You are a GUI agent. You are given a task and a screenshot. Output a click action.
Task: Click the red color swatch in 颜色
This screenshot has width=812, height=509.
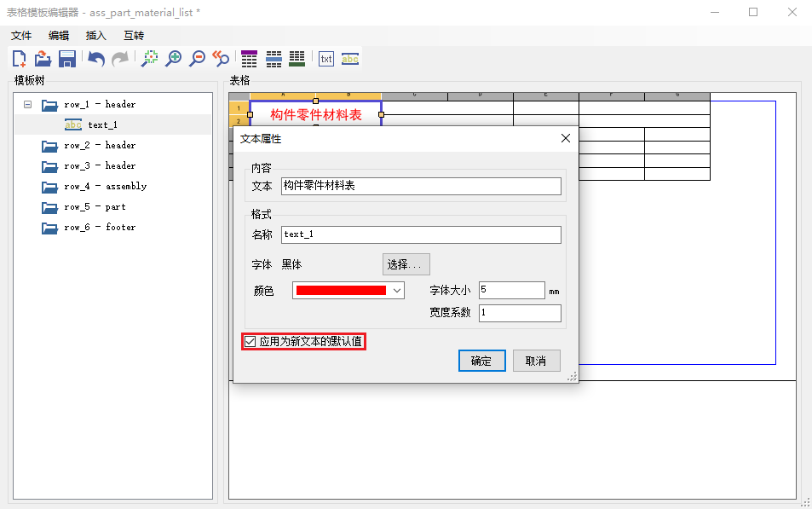340,291
